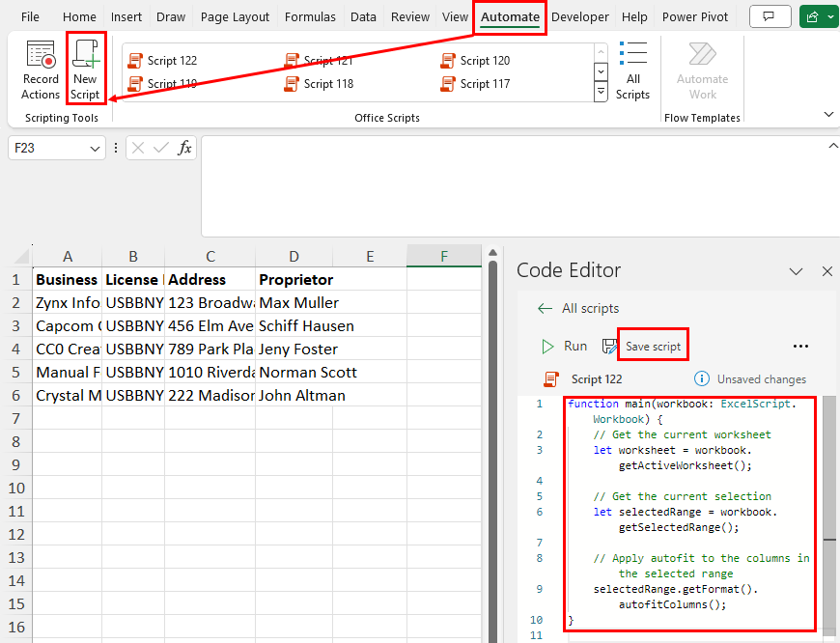The image size is (840, 643).
Task: Open All Scripts list
Action: coord(632,70)
